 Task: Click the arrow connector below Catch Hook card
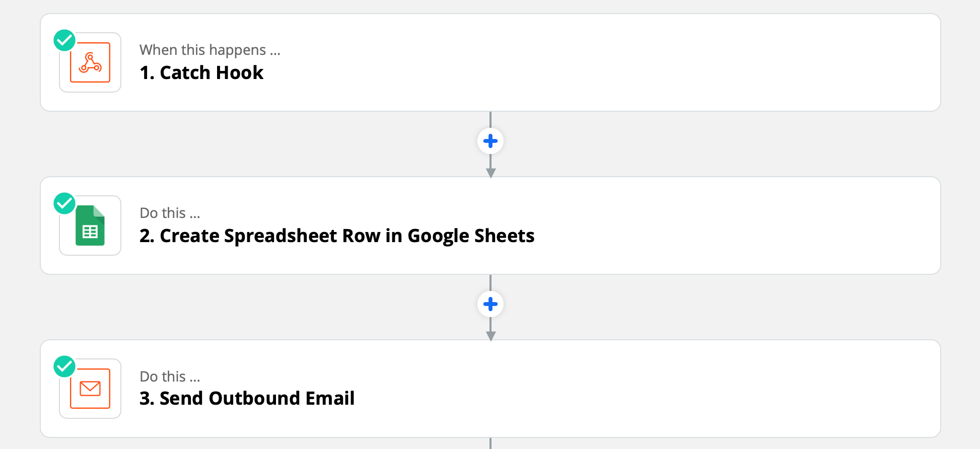pyautogui.click(x=491, y=167)
